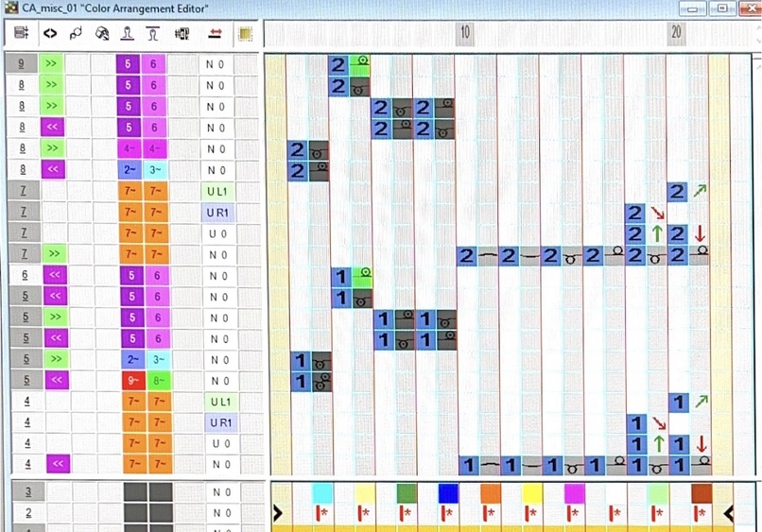
Task: Click the 'U L1' cell in row 7
Action: click(217, 191)
